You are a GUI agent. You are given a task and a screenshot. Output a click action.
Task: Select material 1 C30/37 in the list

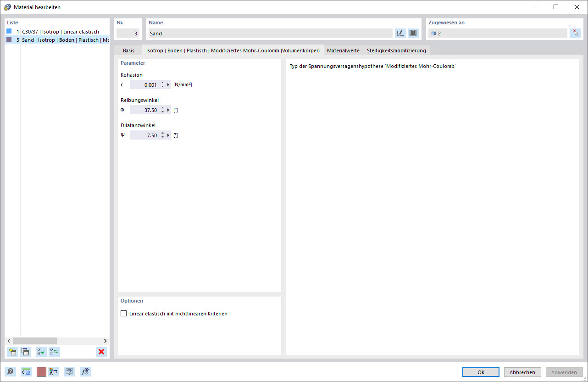point(57,32)
